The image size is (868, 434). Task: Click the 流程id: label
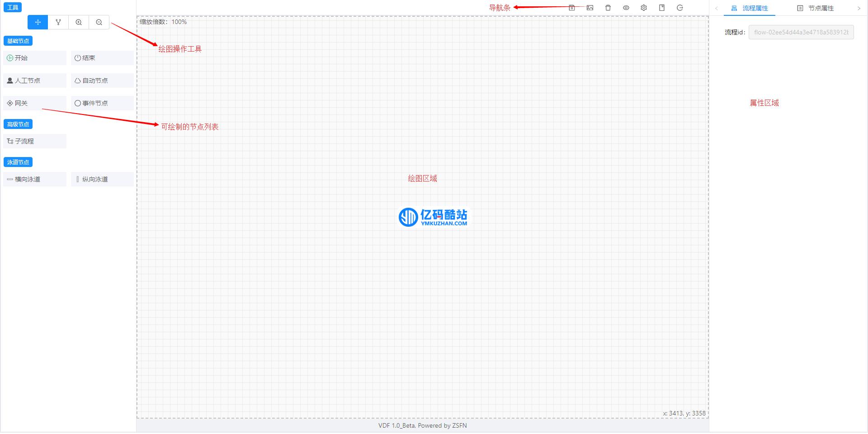point(735,32)
